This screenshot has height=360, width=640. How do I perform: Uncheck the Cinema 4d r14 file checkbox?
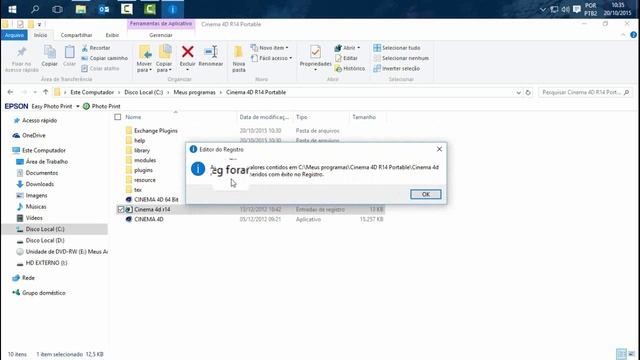(x=120, y=209)
